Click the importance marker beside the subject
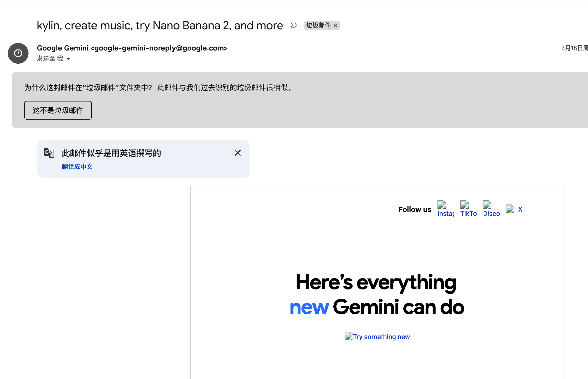Viewport: 588px width, 379px height. (x=293, y=25)
